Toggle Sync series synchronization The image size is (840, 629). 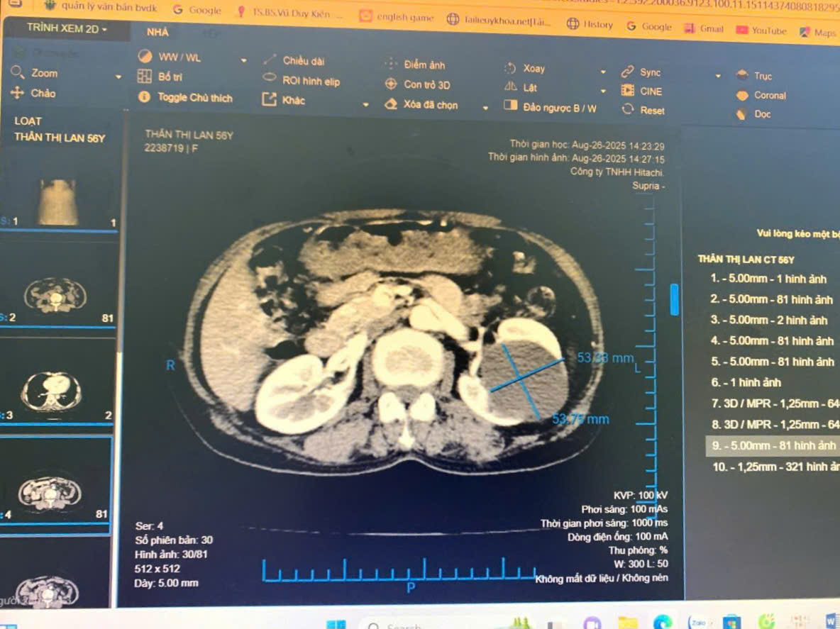(x=649, y=72)
